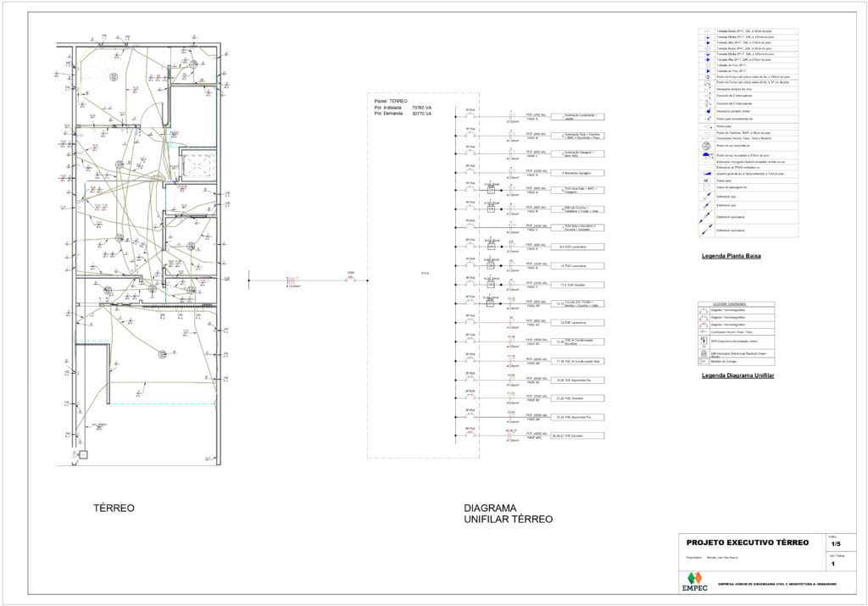Click the first circuit breaker at top of diagram
The image size is (868, 606).
point(470,114)
